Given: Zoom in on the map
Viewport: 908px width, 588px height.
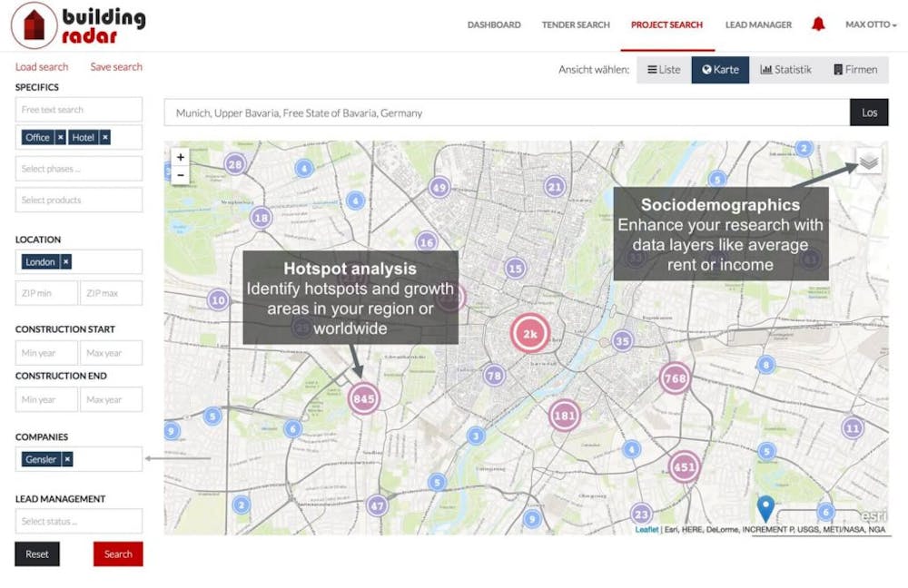Looking at the screenshot, I should [180, 156].
